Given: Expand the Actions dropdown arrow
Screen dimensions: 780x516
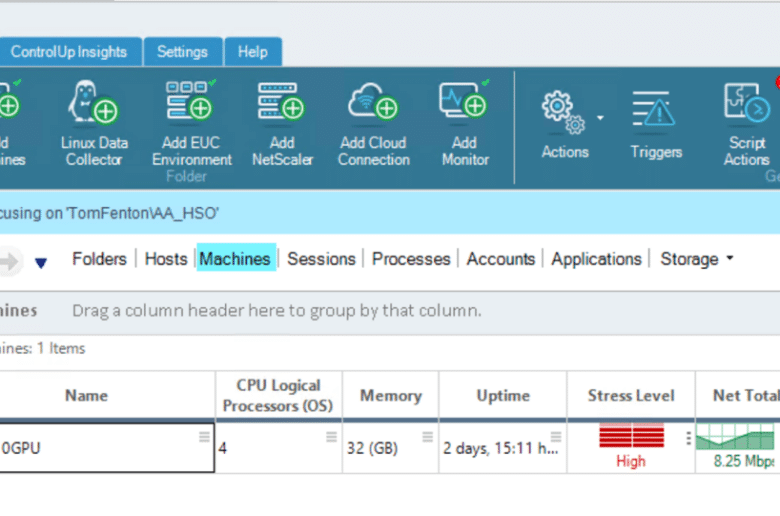Looking at the screenshot, I should tap(600, 118).
